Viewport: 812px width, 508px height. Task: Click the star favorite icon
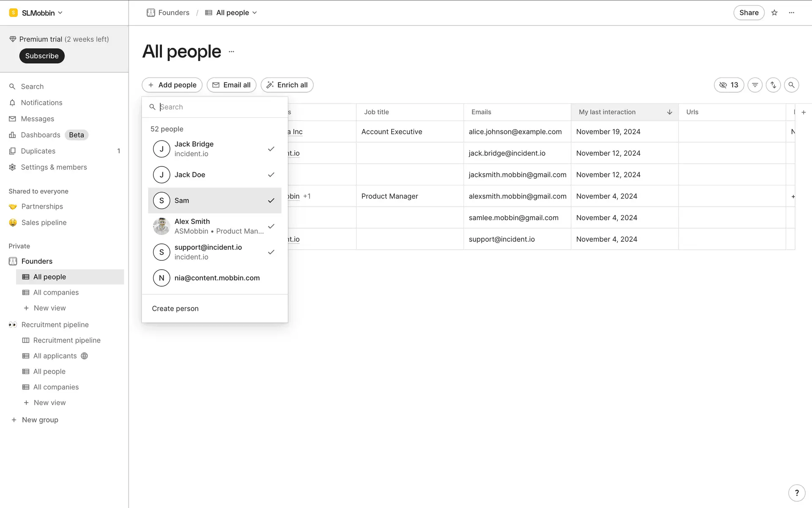click(774, 13)
